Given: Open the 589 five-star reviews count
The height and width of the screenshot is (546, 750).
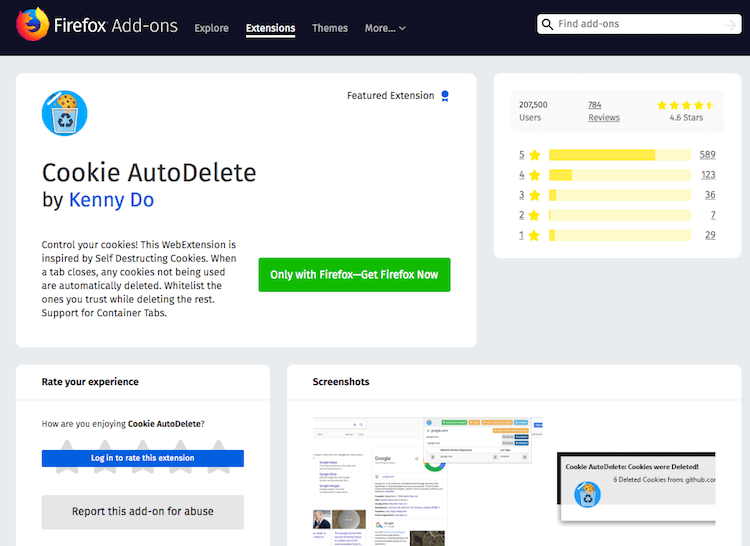Looking at the screenshot, I should tap(707, 155).
